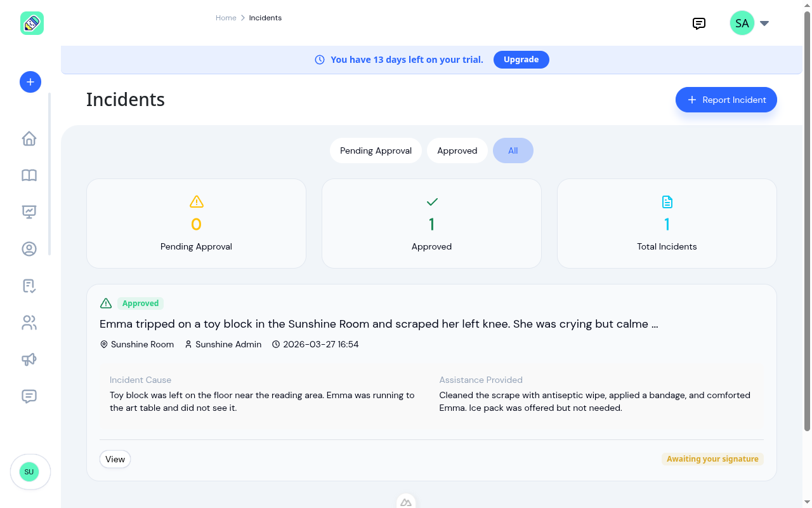Click the person icon by Sunshine Admin
The height and width of the screenshot is (508, 812).
(x=188, y=344)
